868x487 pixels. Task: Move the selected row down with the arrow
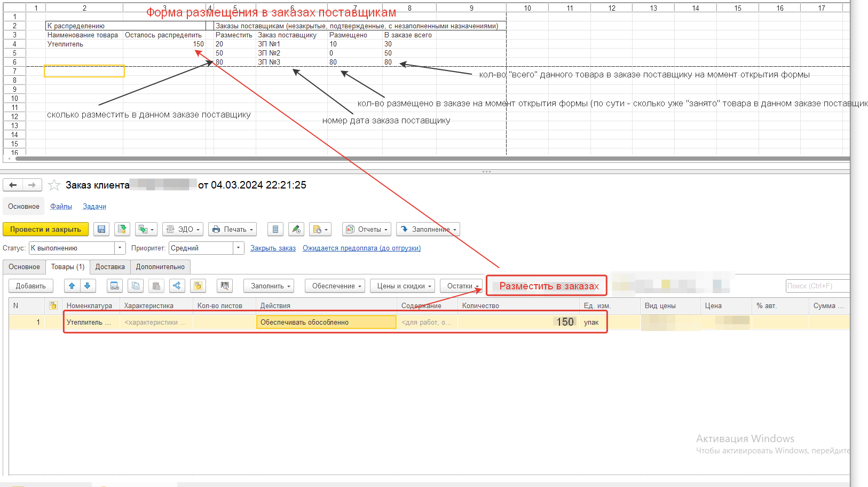(x=88, y=286)
